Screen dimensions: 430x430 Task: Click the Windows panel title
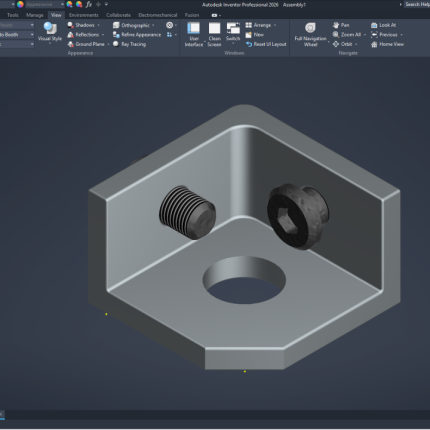(x=234, y=53)
